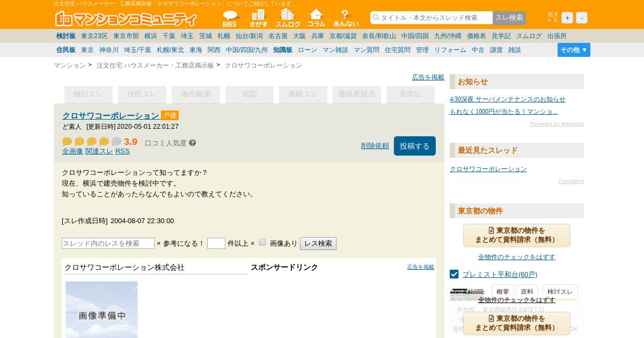Open the スムログ icon
Screen dimensions: 644x338
point(288,18)
